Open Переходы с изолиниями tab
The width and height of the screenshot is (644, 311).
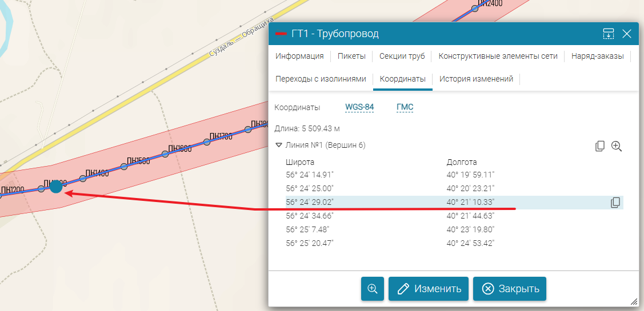click(x=321, y=79)
